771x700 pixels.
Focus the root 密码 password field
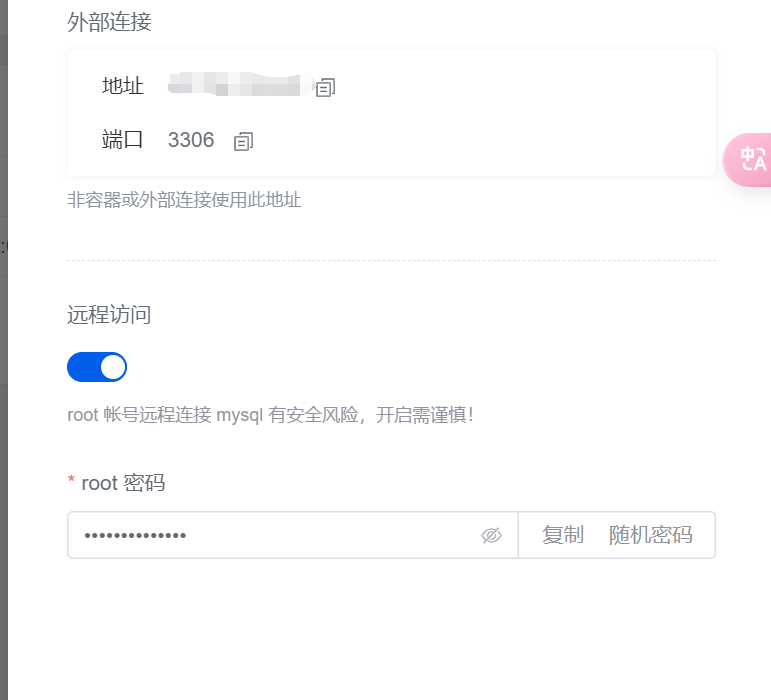(x=275, y=535)
